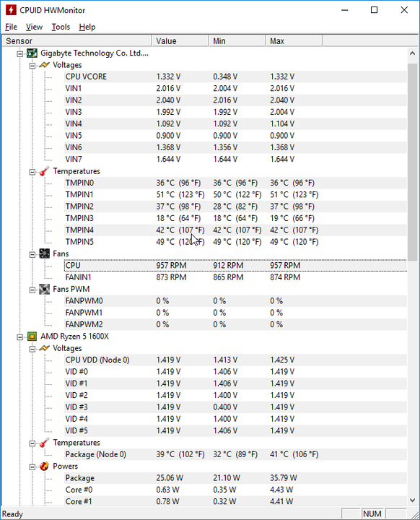The image size is (420, 520).
Task: Collapse the Powers section
Action: [x=32, y=467]
